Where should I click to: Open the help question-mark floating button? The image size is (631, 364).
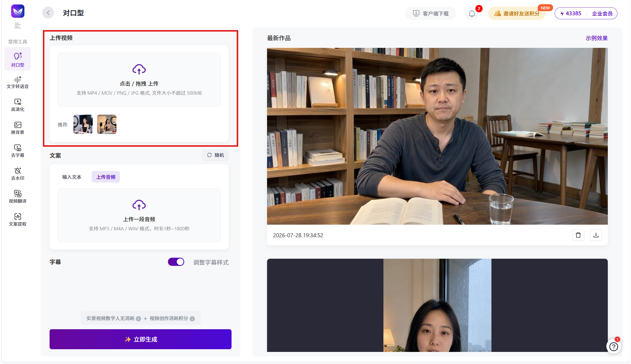(x=614, y=347)
